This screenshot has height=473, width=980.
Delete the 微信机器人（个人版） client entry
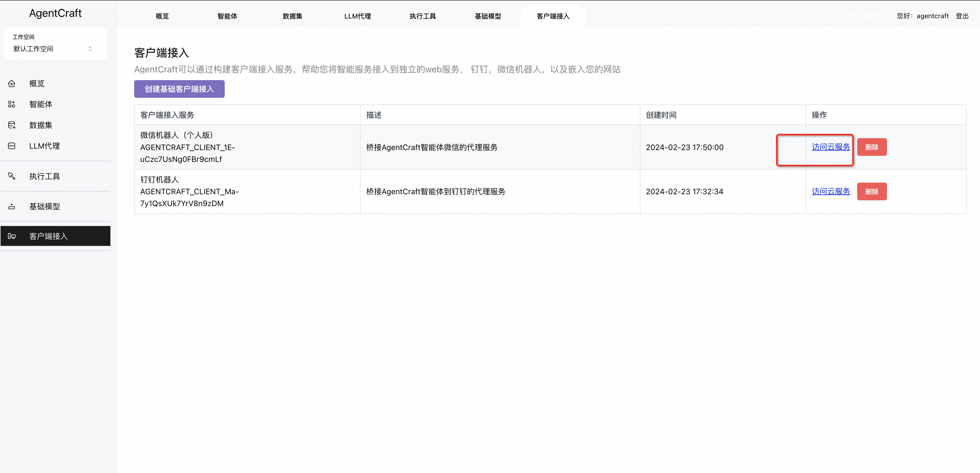click(x=872, y=147)
